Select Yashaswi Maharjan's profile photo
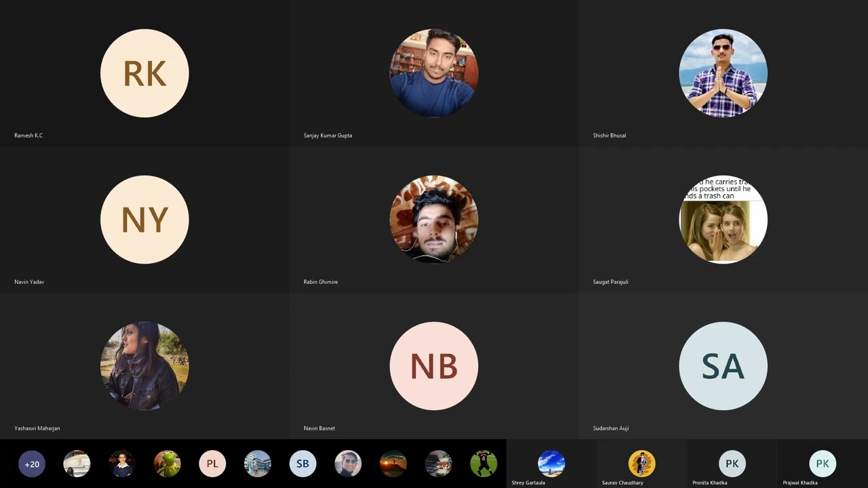The width and height of the screenshot is (868, 488). (x=144, y=366)
